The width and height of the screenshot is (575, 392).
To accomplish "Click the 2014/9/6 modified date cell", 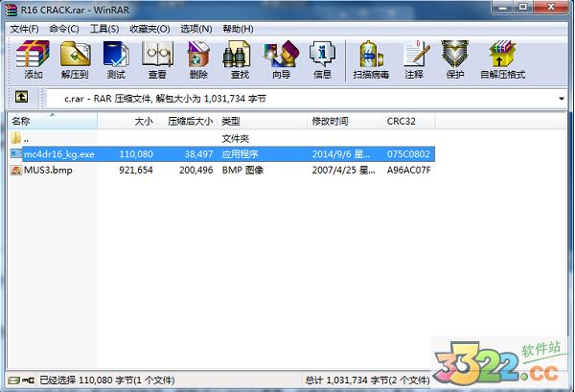I will tap(341, 154).
